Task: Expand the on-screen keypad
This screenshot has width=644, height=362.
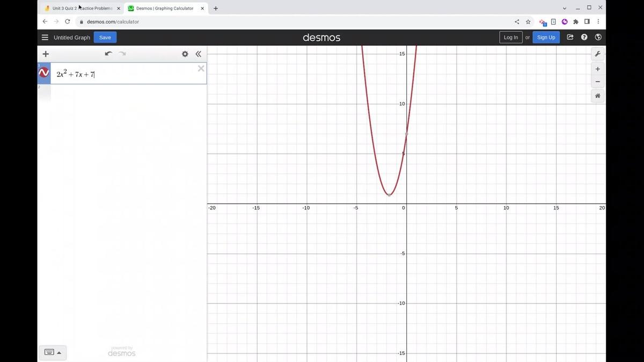Action: (53, 352)
